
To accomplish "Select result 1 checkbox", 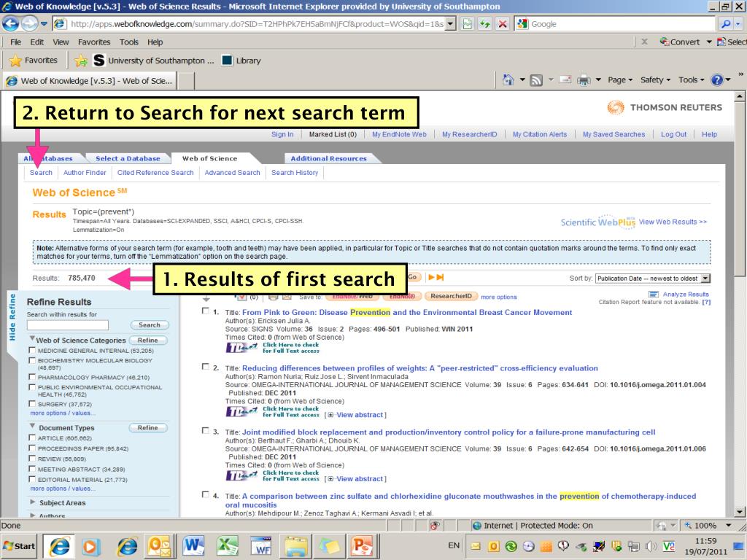I will 205,311.
